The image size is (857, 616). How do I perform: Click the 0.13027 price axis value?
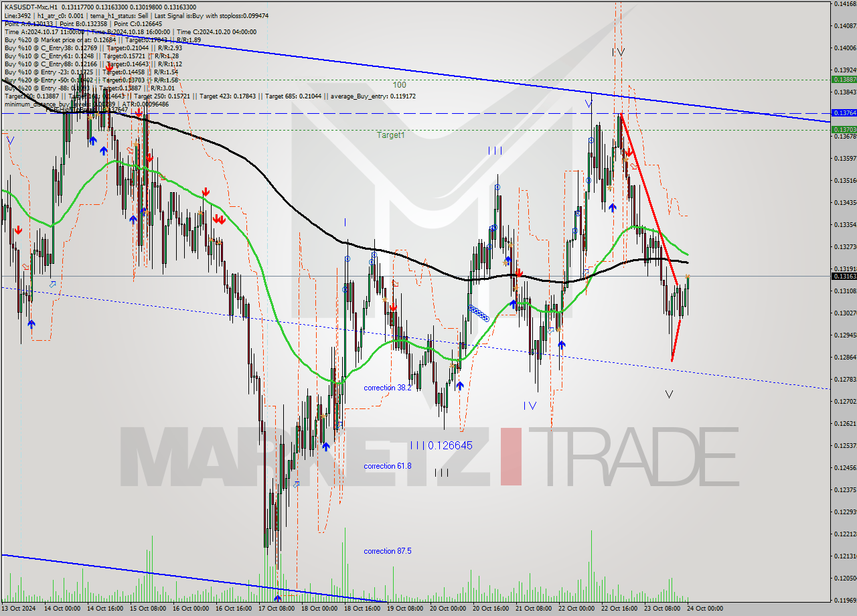click(844, 313)
